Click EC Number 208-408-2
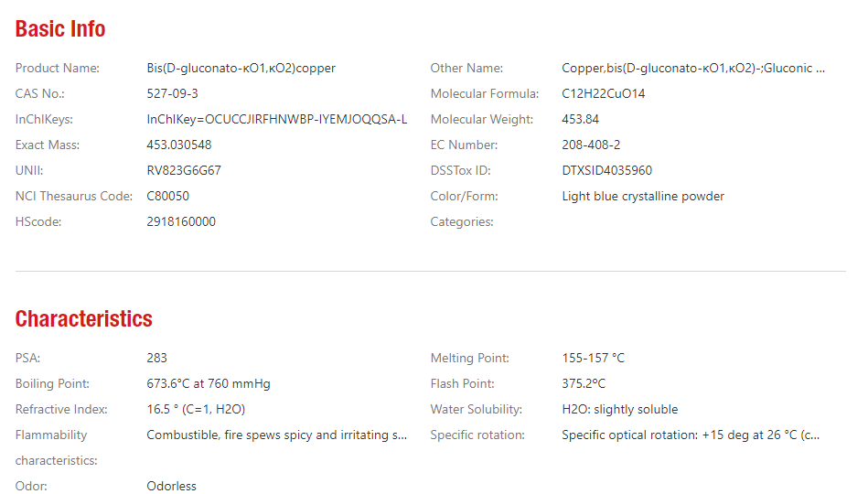This screenshot has width=868, height=494. pyautogui.click(x=591, y=145)
